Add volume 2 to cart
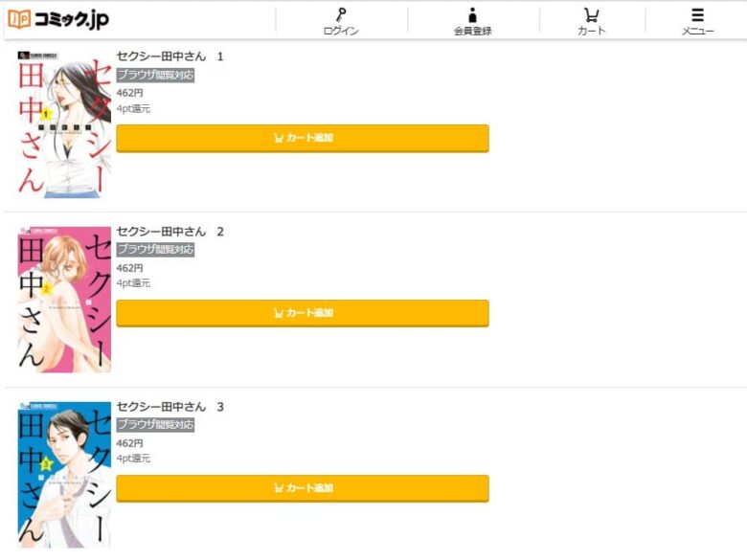 coord(303,313)
